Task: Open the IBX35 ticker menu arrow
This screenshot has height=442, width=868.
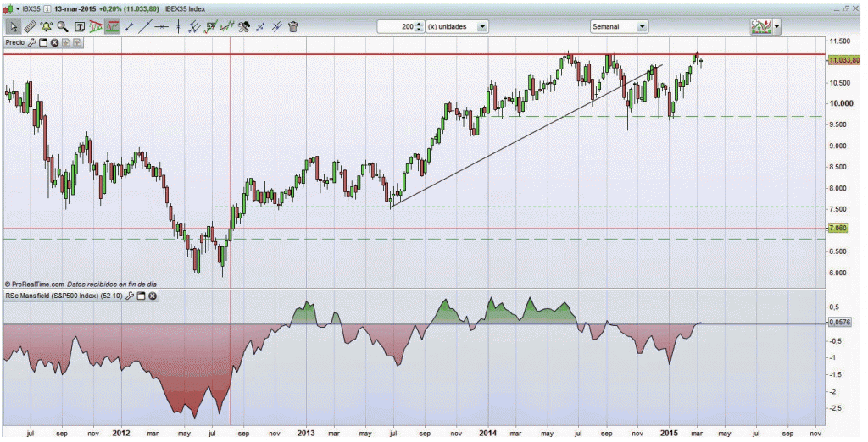Action: tap(19, 8)
